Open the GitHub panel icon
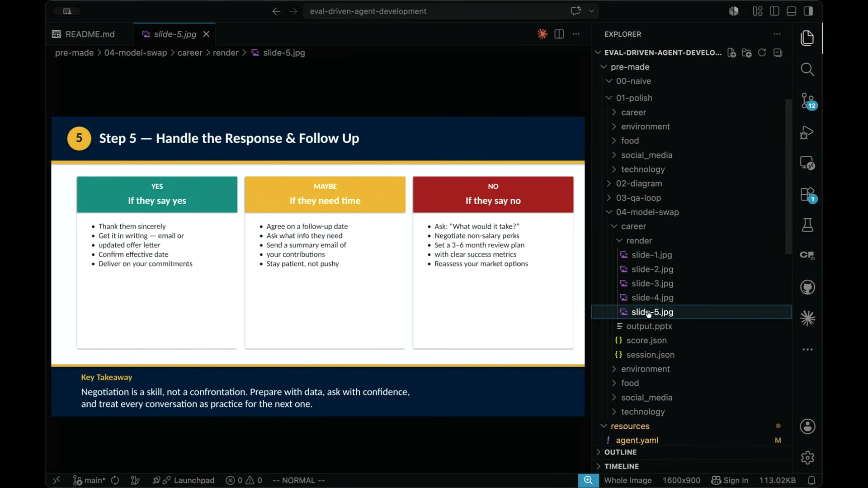Viewport: 868px width, 488px height. point(807,287)
